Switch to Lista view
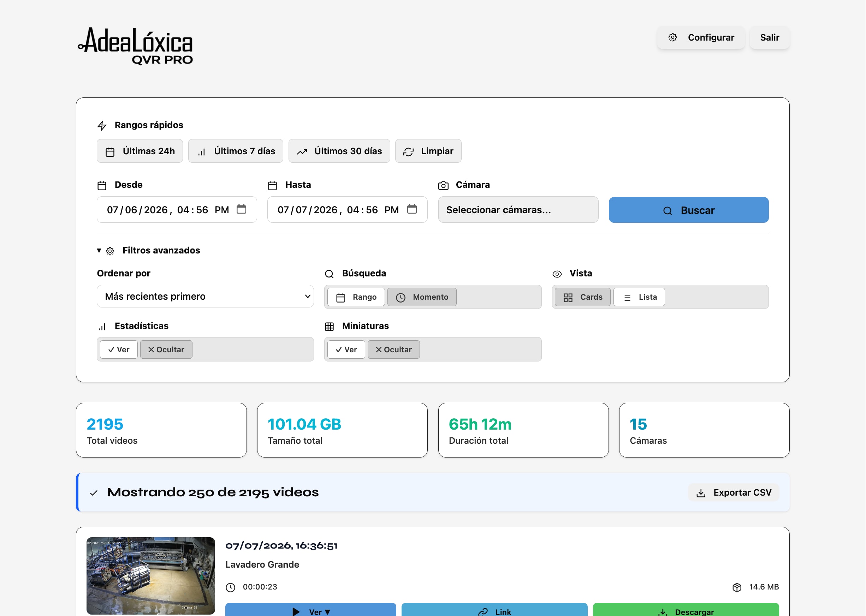This screenshot has height=616, width=866. (639, 297)
